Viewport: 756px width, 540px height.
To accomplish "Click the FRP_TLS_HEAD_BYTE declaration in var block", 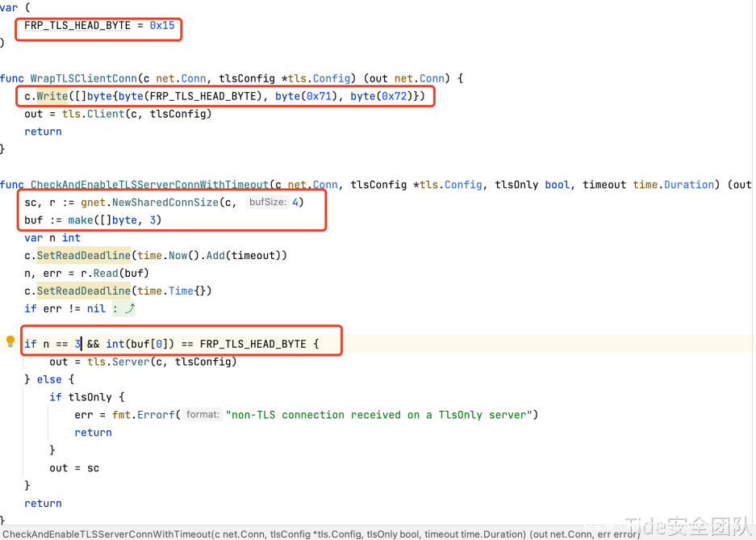I will [x=77, y=25].
